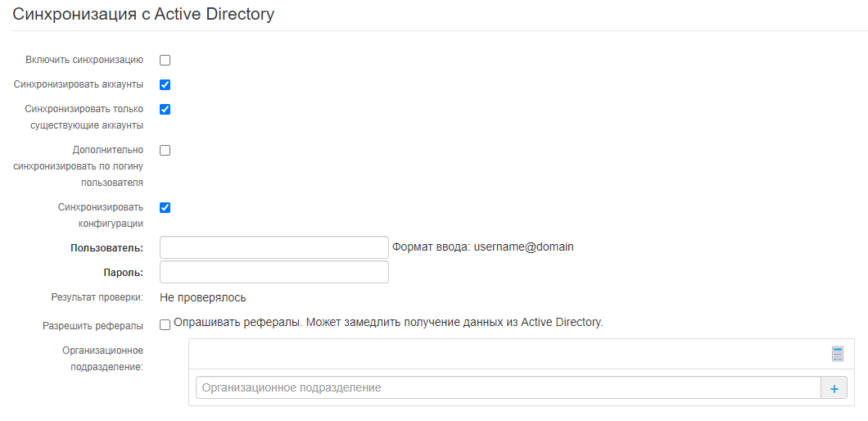
Task: Click the 'Не проверялось' status text
Action: pos(203,297)
